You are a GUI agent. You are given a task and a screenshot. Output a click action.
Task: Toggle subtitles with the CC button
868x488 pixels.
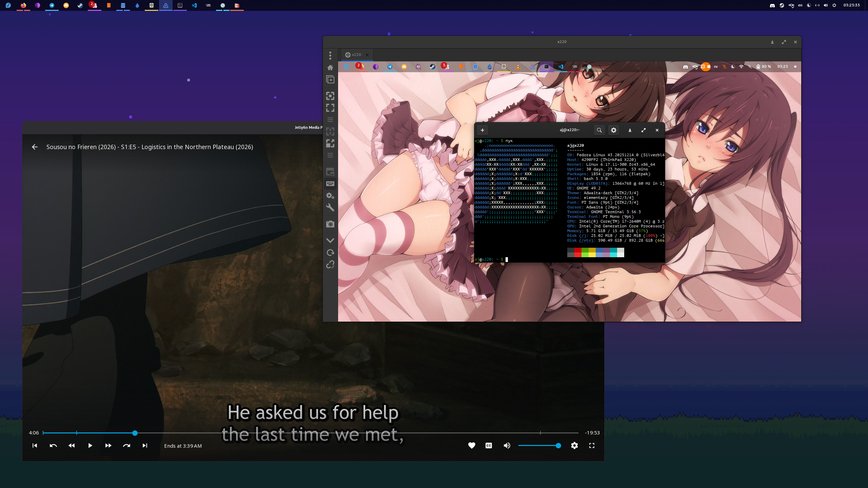coord(489,446)
